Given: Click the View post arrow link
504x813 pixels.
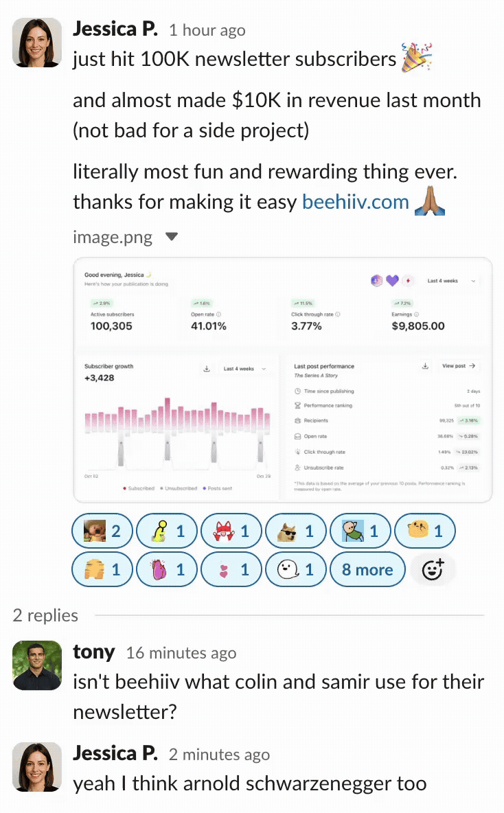Looking at the screenshot, I should pyautogui.click(x=457, y=366).
